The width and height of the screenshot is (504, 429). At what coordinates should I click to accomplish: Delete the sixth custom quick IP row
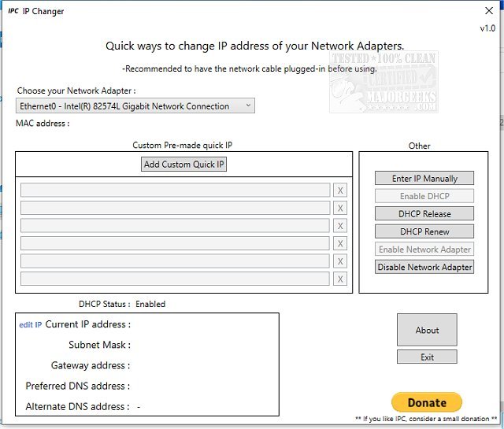340,279
